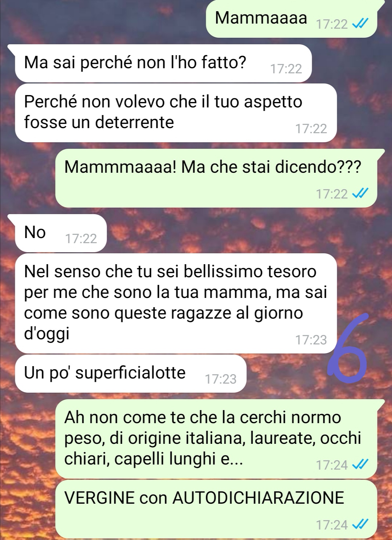Click the 17:22 timestamp on 'Ma sai perché' message
Viewport: 392px width, 540px height.
[286, 69]
